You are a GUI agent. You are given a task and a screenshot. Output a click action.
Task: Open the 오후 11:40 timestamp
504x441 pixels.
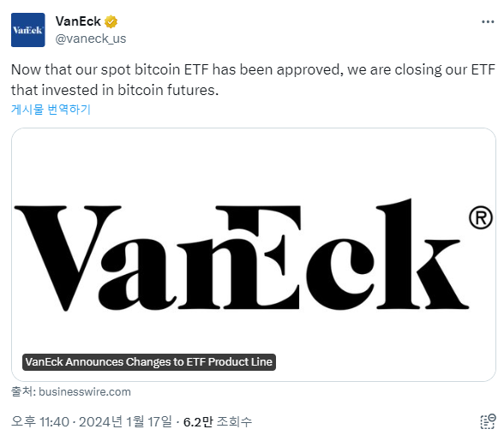pyautogui.click(x=40, y=421)
